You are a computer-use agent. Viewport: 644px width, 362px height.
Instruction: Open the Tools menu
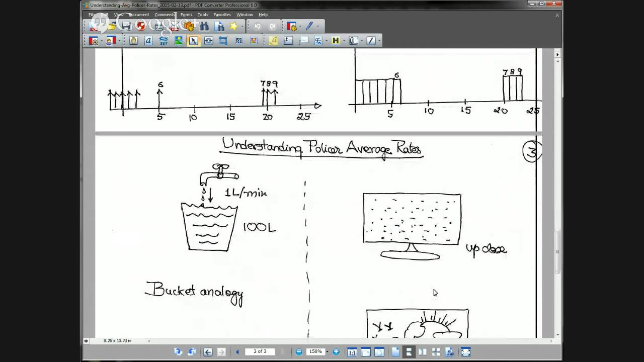[x=203, y=15]
